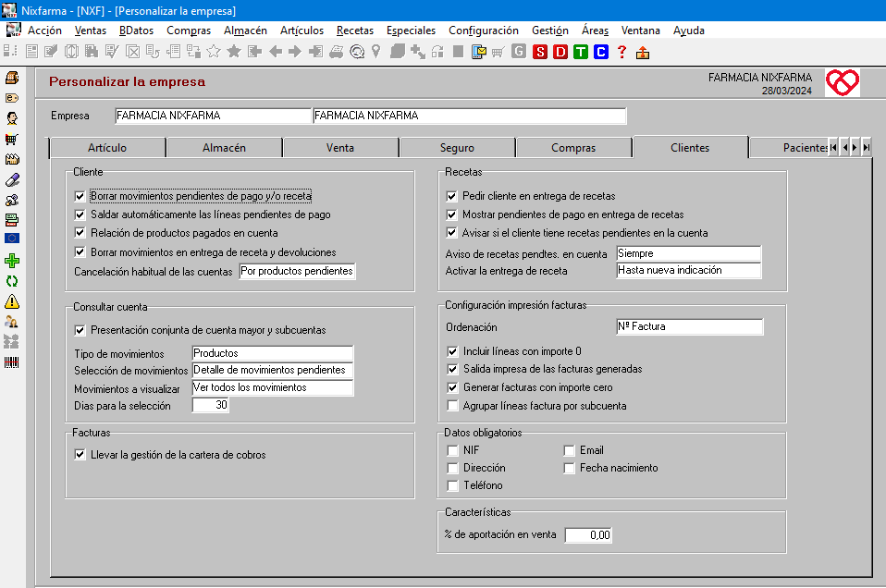Switch to the Almacén tab
Viewport: 886px width, 588px height.
pyautogui.click(x=225, y=148)
